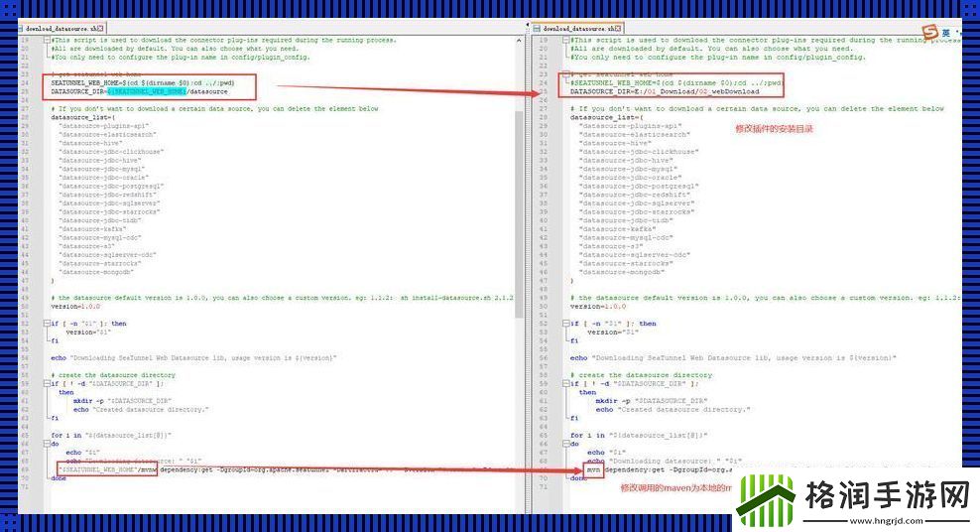Click the scroll-up arrow of left pane scrollbar
This screenshot has height=532, width=980.
click(521, 41)
